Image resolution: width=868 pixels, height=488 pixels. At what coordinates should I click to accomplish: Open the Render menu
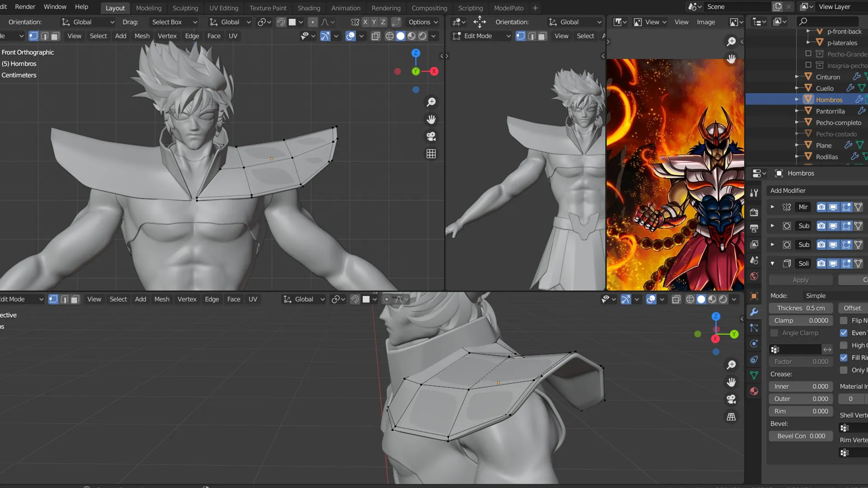tap(25, 7)
